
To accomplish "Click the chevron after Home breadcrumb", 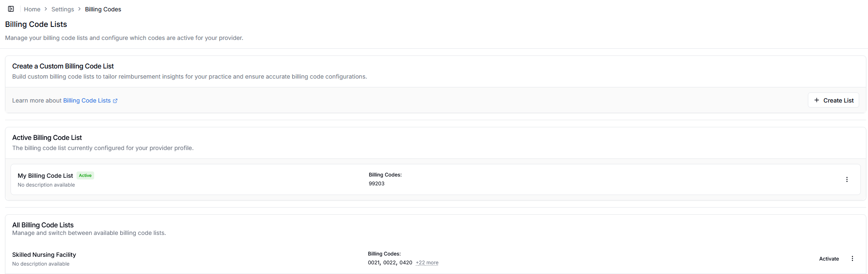I will coord(46,9).
